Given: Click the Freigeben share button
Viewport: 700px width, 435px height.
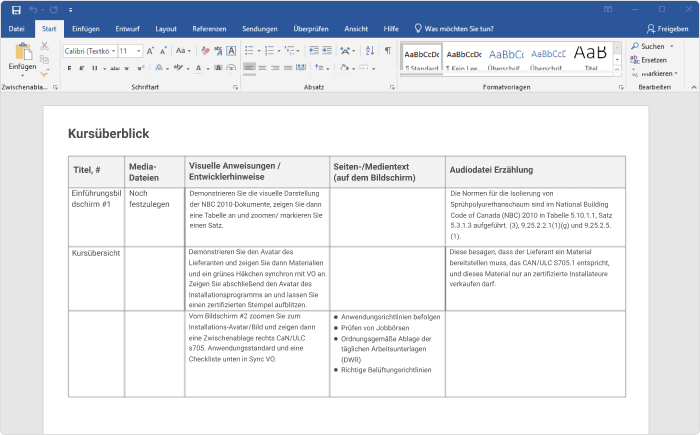Looking at the screenshot, I should [x=667, y=29].
